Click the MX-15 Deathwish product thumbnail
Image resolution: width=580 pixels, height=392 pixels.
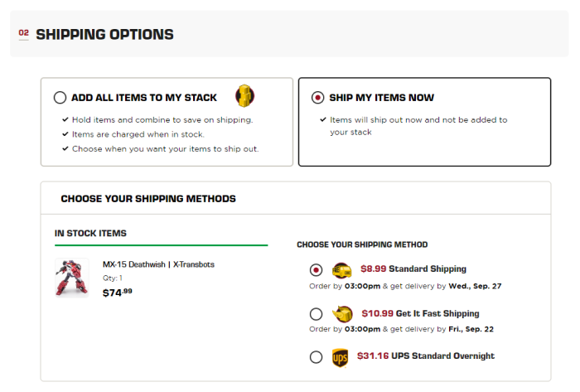(72, 278)
